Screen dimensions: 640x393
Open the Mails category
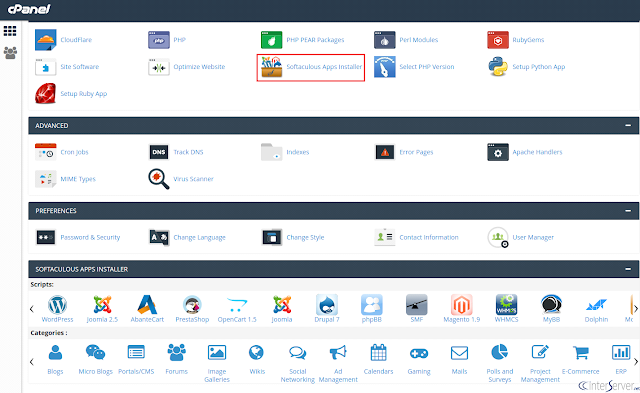pyautogui.click(x=459, y=353)
